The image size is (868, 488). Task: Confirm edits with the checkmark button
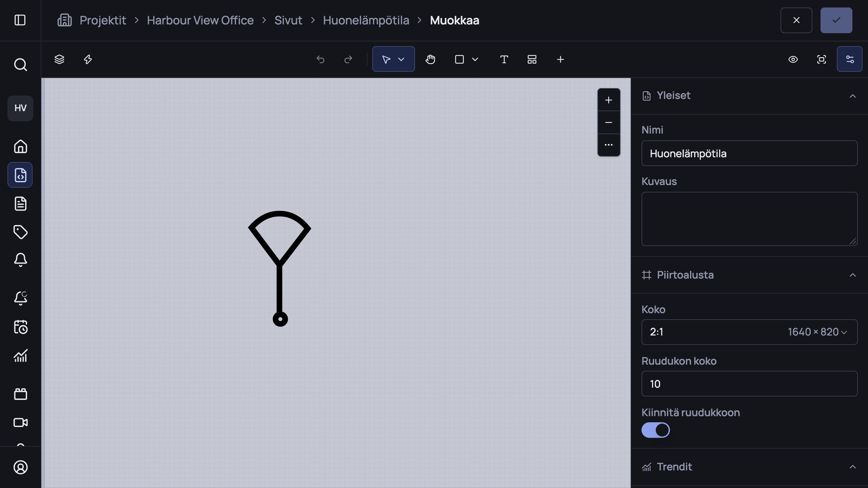[x=836, y=20]
